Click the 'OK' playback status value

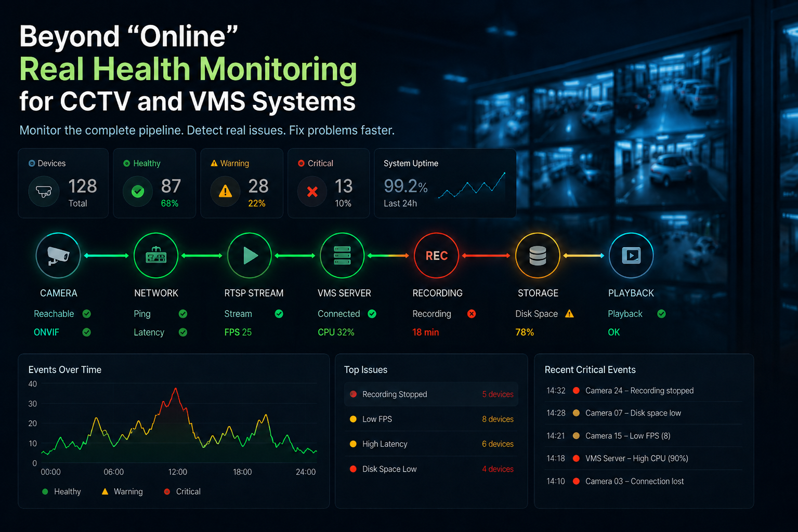pyautogui.click(x=614, y=332)
